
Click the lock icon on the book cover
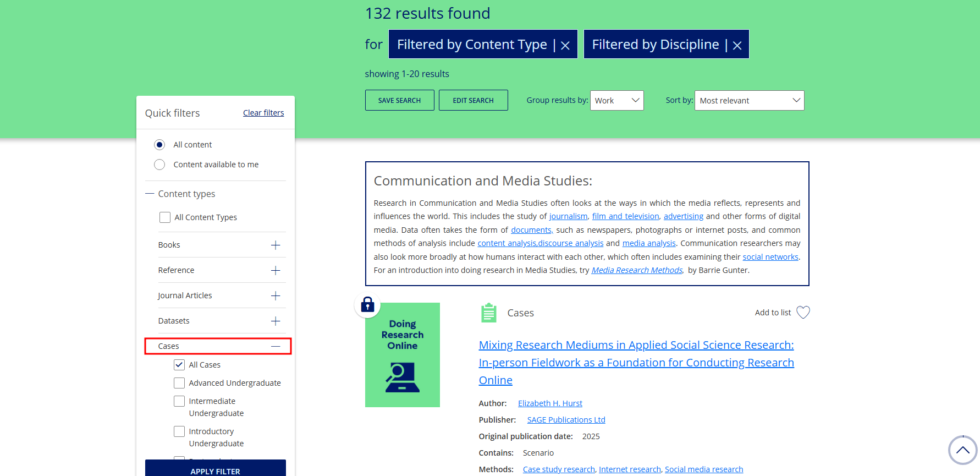point(367,305)
